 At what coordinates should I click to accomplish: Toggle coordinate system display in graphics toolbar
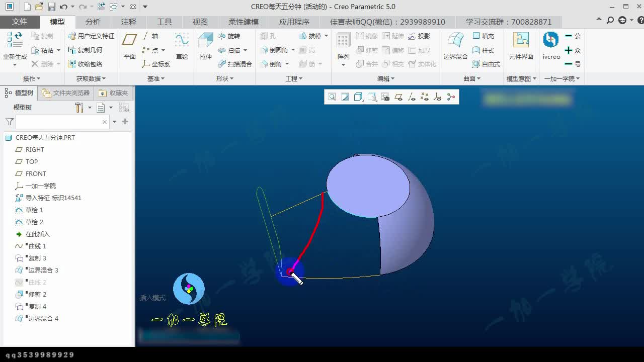438,97
